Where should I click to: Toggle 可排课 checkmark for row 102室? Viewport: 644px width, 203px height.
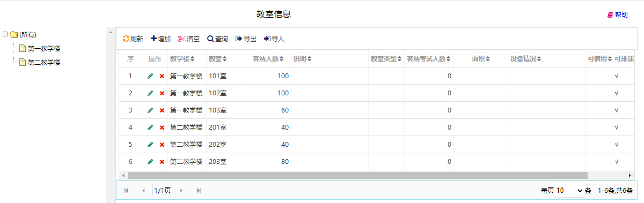(617, 93)
